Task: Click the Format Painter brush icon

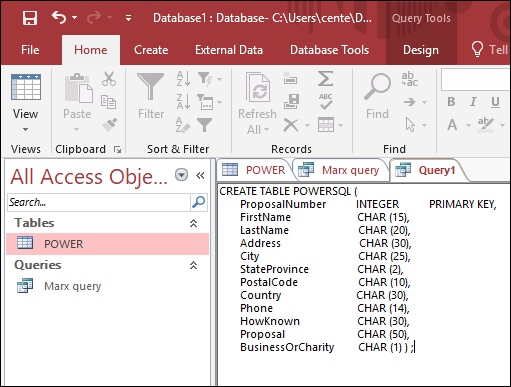Action: tap(109, 124)
